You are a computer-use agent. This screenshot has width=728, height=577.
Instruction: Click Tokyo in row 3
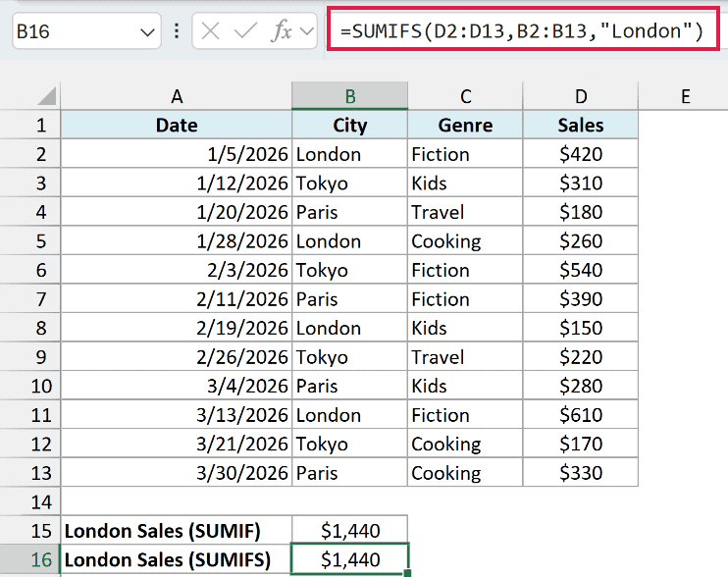point(349,183)
